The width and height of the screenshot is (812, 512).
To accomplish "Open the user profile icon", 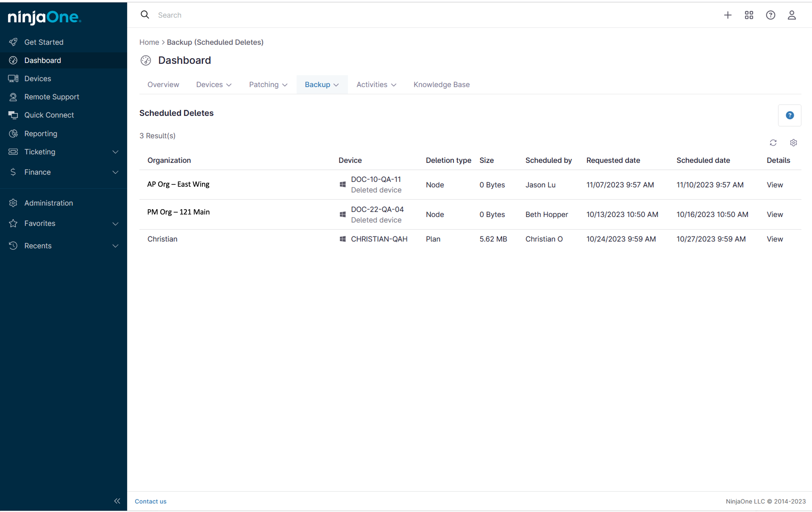I will pos(791,15).
